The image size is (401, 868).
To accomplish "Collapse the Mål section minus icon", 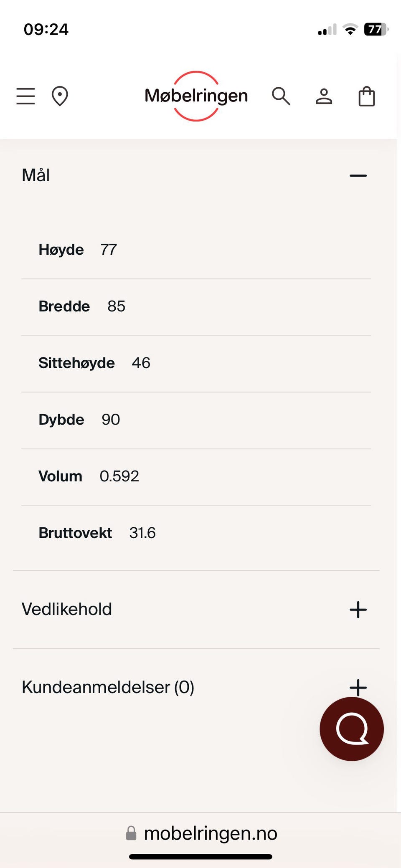I will coord(358,176).
